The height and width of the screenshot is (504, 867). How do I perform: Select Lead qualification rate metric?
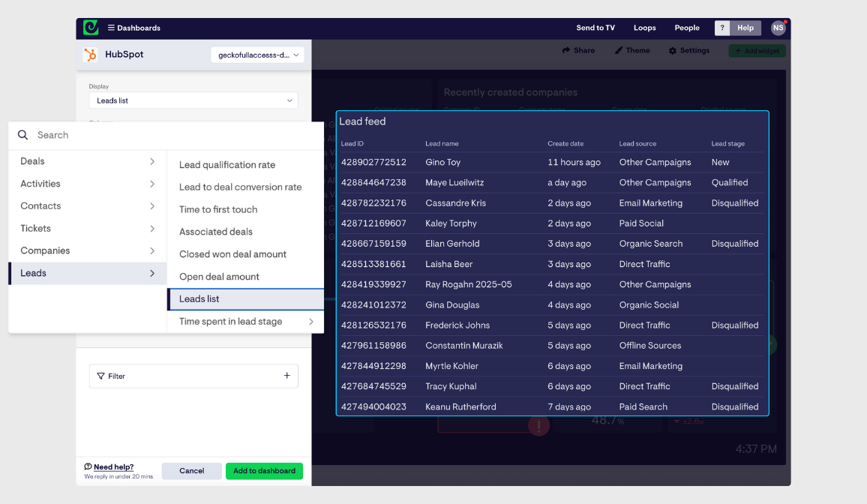[x=227, y=165]
